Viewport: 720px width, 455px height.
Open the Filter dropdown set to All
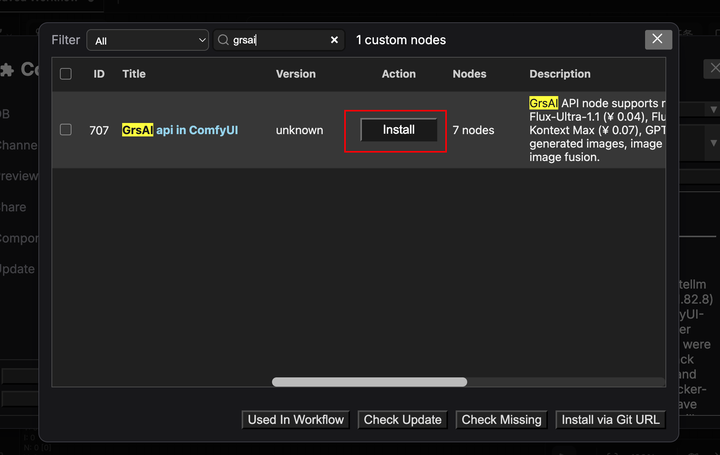(147, 40)
